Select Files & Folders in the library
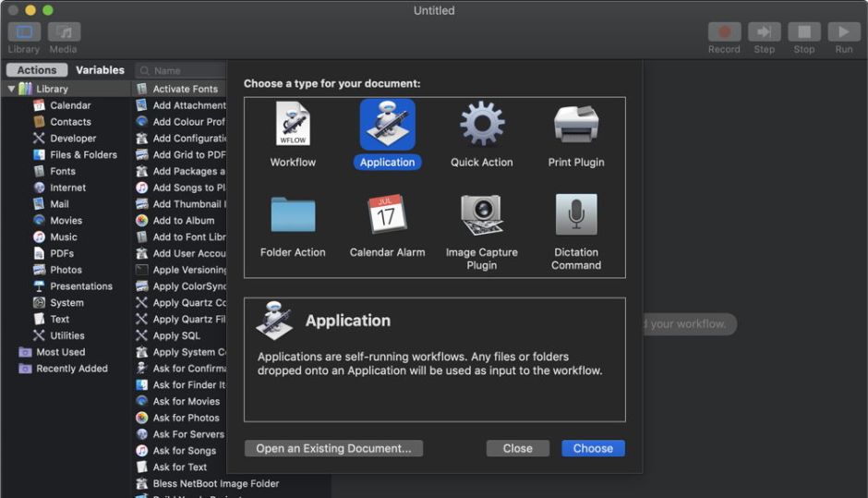The image size is (868, 498). (83, 155)
